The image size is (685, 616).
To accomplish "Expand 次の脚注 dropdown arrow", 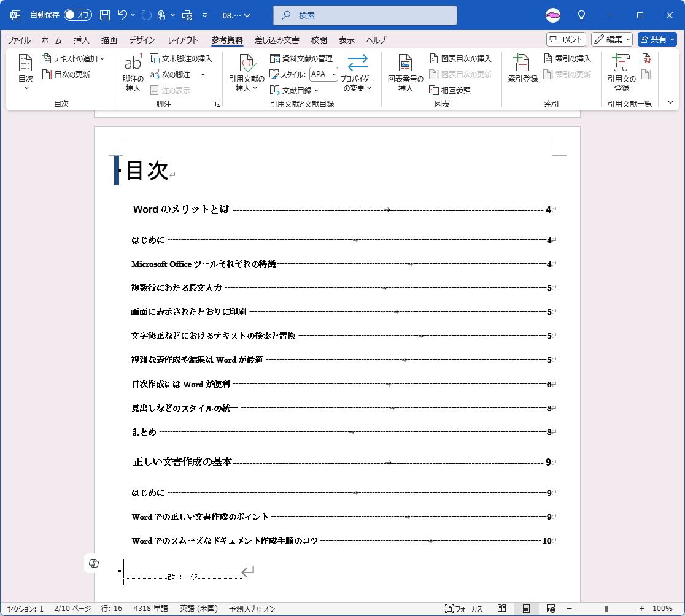I will [x=203, y=75].
